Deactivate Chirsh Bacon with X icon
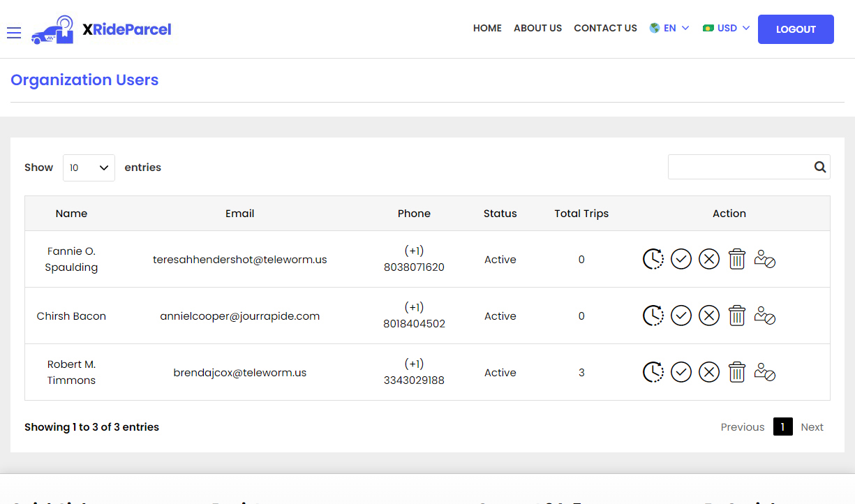 coord(708,316)
